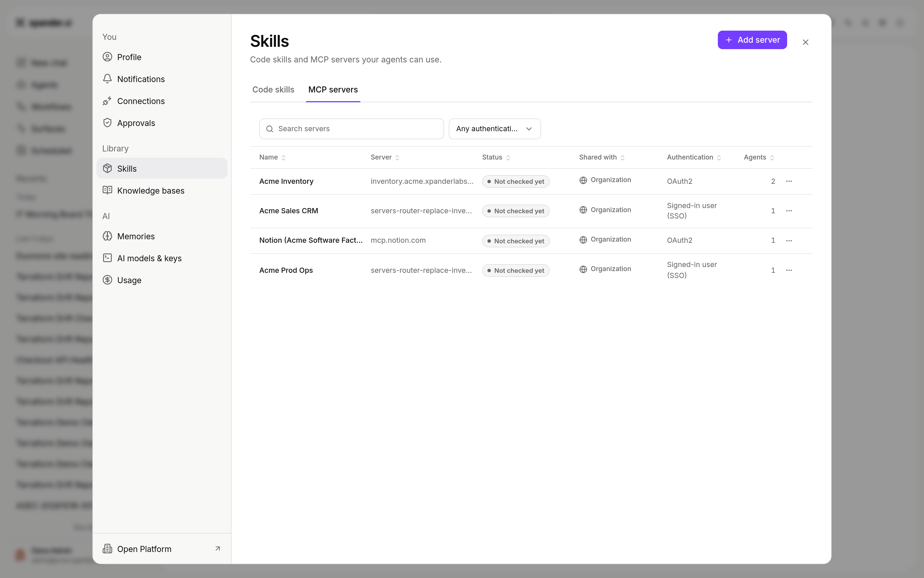Viewport: 924px width, 578px height.
Task: Open the Notion (Acme Software Fact... server
Action: [311, 240]
